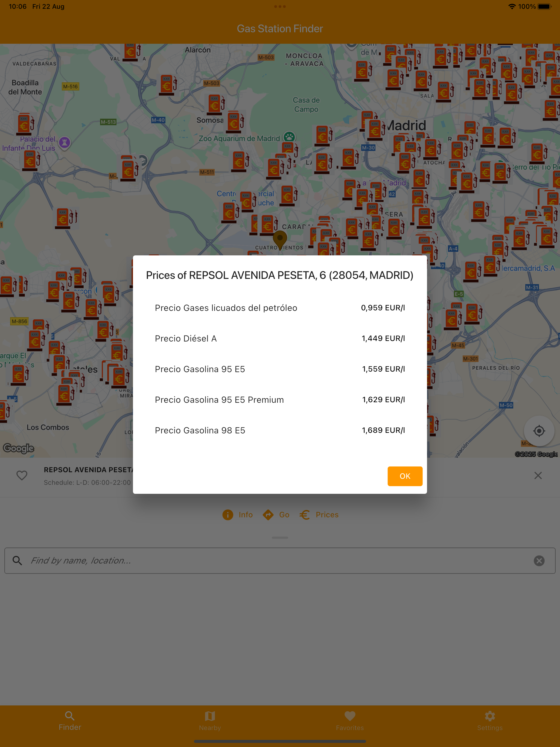Tap the Zoo Aquarium de Madrid marker
The image size is (560, 747).
pyautogui.click(x=290, y=137)
